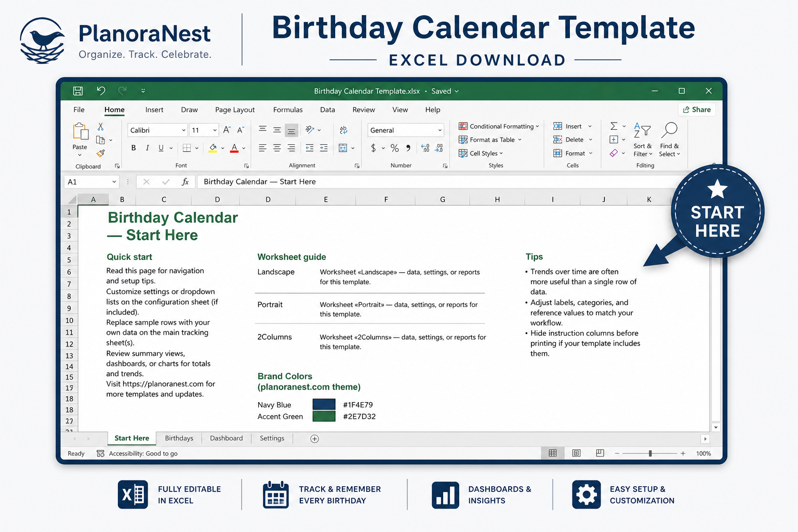The width and height of the screenshot is (798, 532).
Task: Toggle Center horizontal text alignment
Action: (x=277, y=148)
